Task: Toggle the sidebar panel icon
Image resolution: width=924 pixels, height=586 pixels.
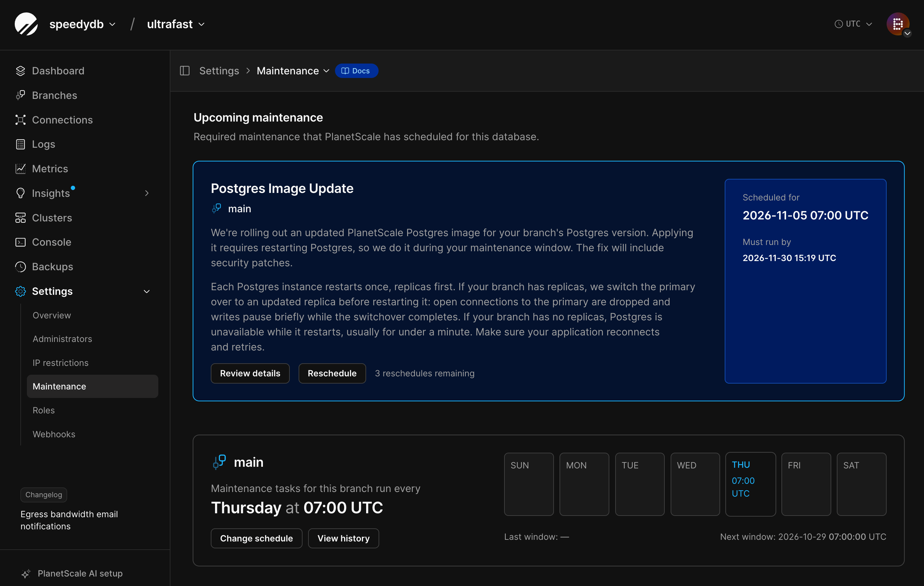Action: 185,71
